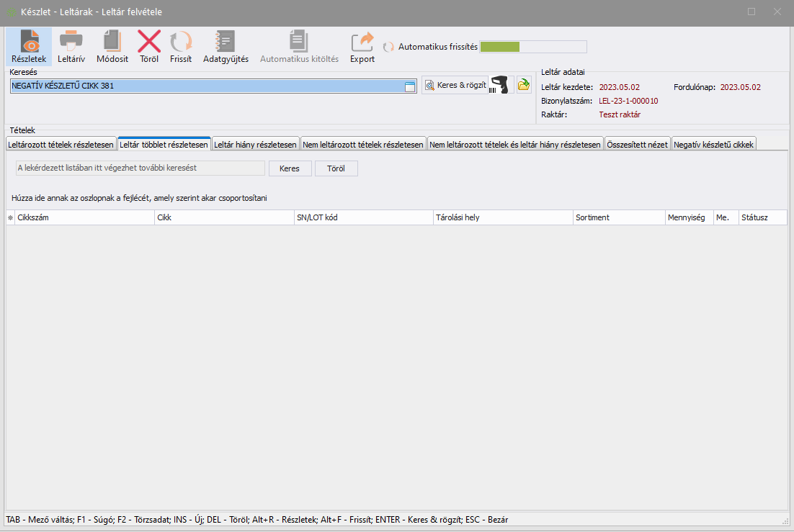This screenshot has height=532, width=794.
Task: Switch to Leltározott tételek részletesen tab
Action: point(61,145)
